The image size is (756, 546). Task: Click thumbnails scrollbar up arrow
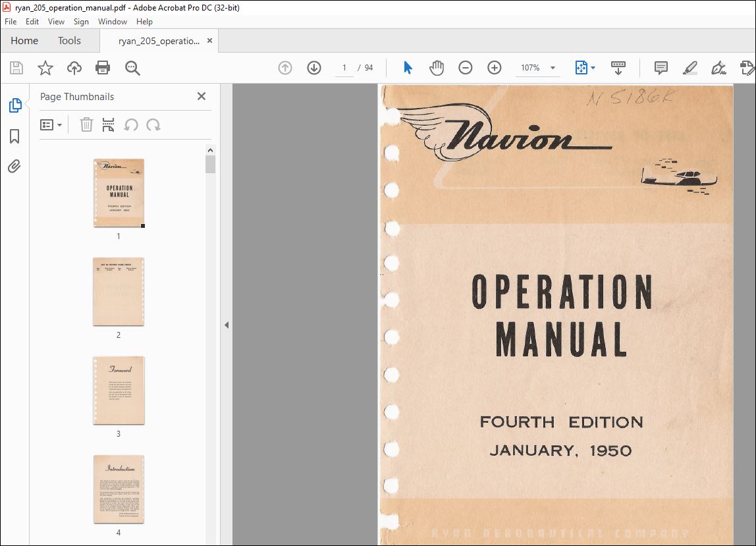pos(210,150)
